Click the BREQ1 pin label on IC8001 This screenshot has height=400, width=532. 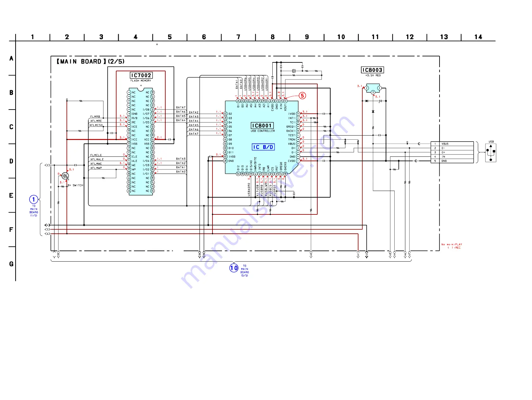(290, 127)
